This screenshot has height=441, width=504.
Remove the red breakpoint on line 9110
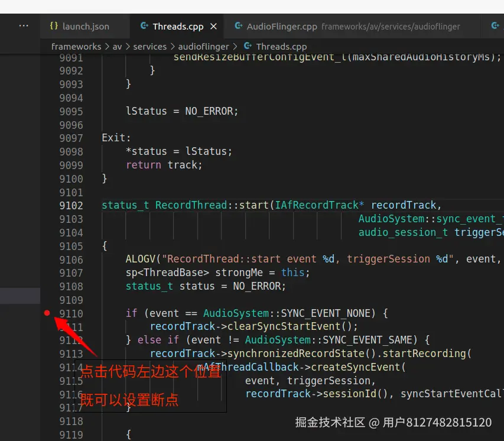[47, 313]
